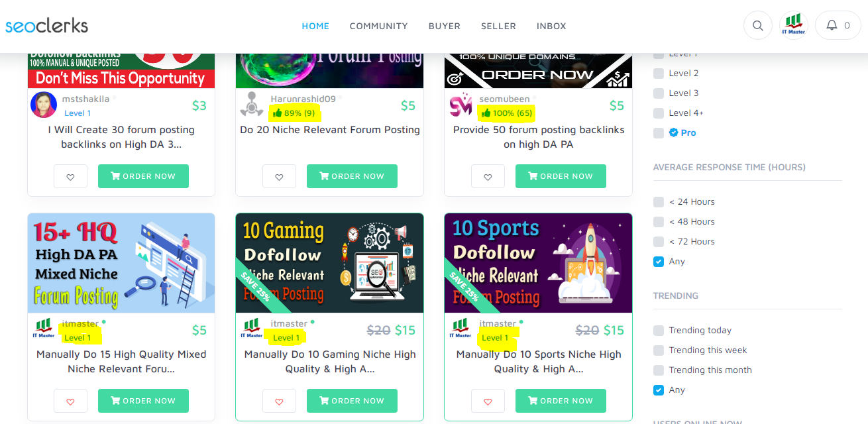Open the notifications bell icon
The width and height of the screenshot is (868, 424).
point(832,26)
